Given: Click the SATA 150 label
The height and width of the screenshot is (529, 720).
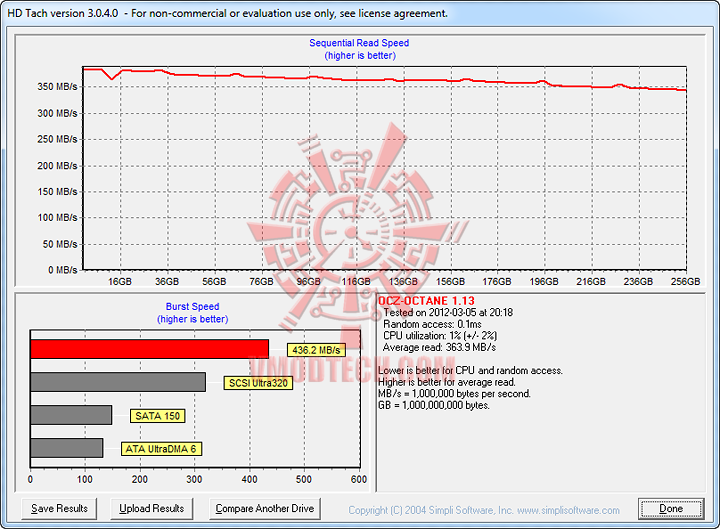Looking at the screenshot, I should pos(158,416).
